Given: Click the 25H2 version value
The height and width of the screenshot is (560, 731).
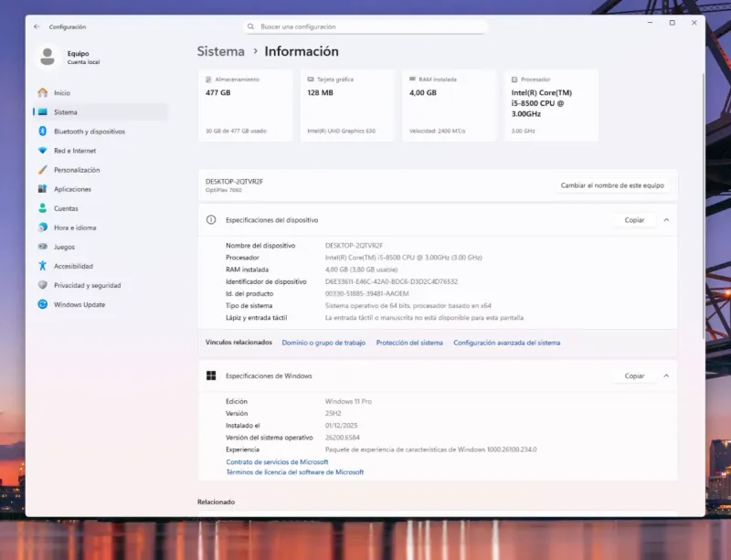Looking at the screenshot, I should click(333, 413).
